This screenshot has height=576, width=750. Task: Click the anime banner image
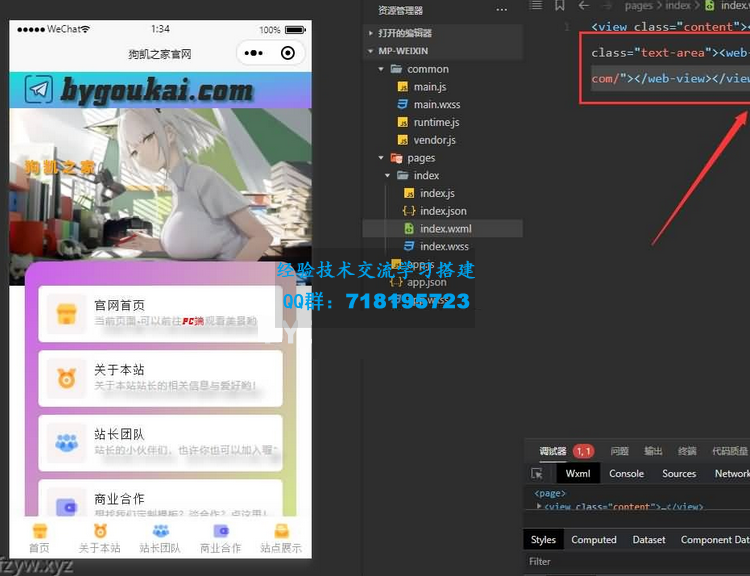(x=160, y=184)
